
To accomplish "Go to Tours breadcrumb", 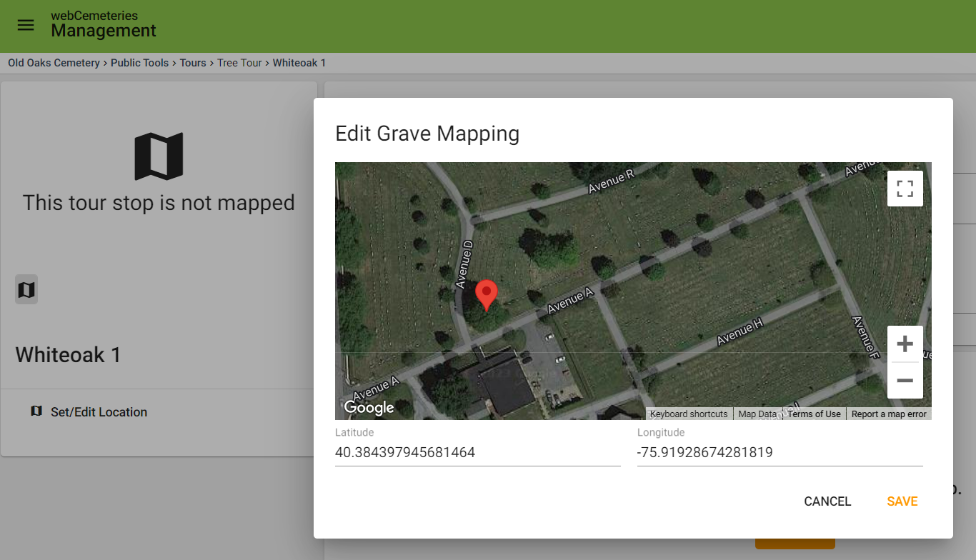I will [193, 63].
